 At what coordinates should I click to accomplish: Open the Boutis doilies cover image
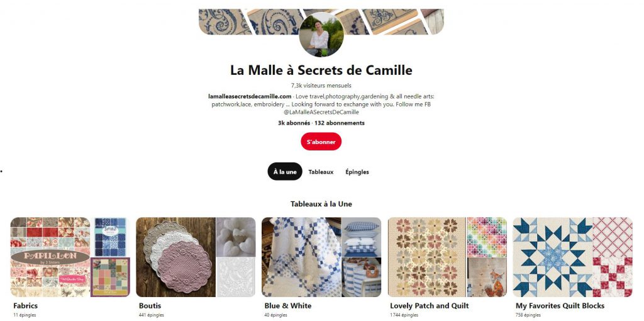(176, 257)
